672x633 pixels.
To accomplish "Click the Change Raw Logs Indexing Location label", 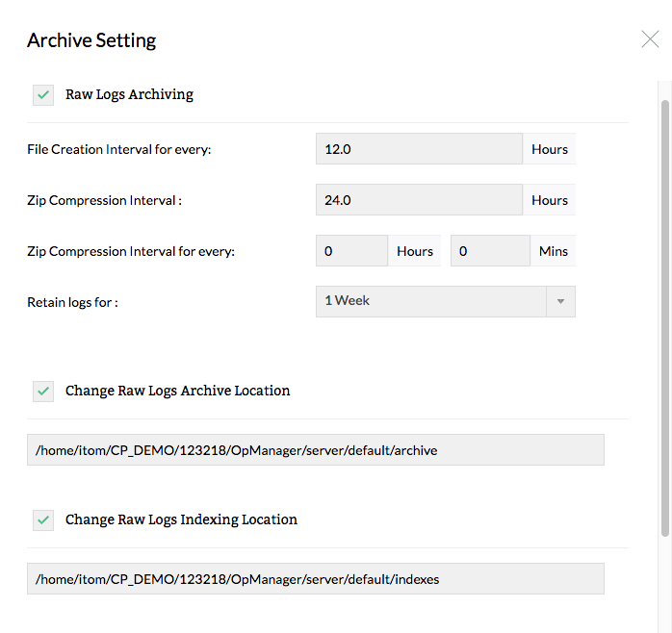I will pyautogui.click(x=181, y=519).
